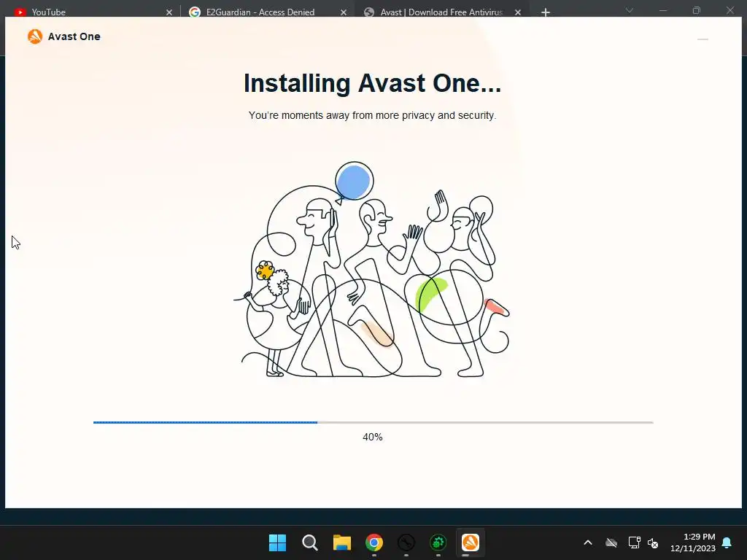Open Google Chrome from taskbar
The height and width of the screenshot is (560, 747).
pyautogui.click(x=374, y=542)
